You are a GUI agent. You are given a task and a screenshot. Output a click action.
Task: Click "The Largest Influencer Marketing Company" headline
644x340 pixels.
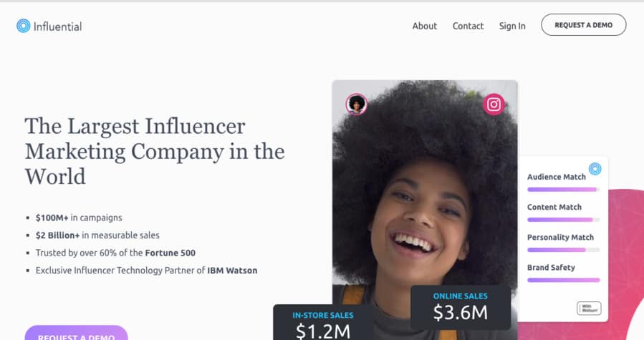pos(155,151)
